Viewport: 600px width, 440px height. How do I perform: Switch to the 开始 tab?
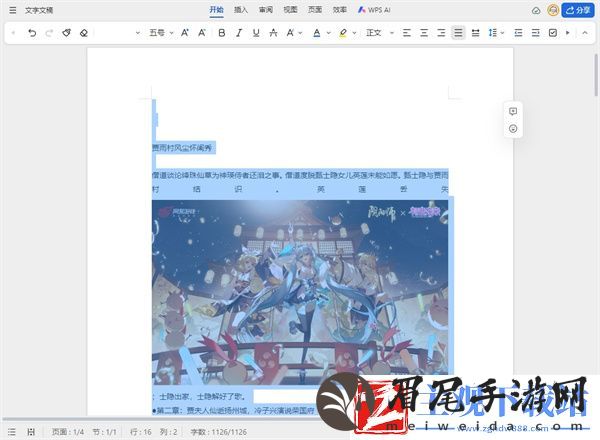[217, 10]
